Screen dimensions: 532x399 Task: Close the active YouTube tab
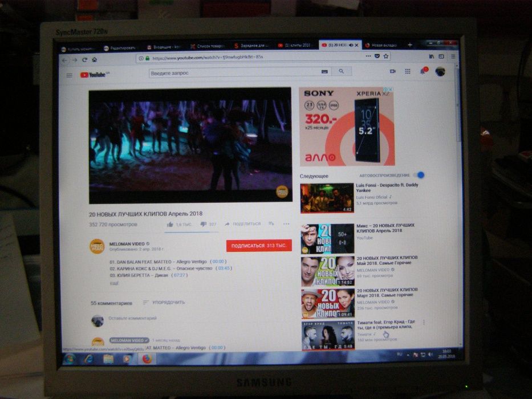pos(356,45)
